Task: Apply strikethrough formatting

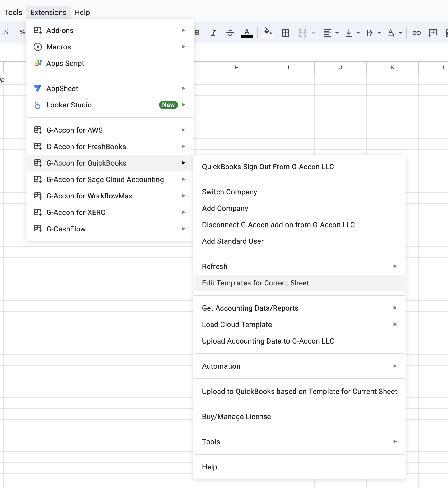Action: (230, 33)
